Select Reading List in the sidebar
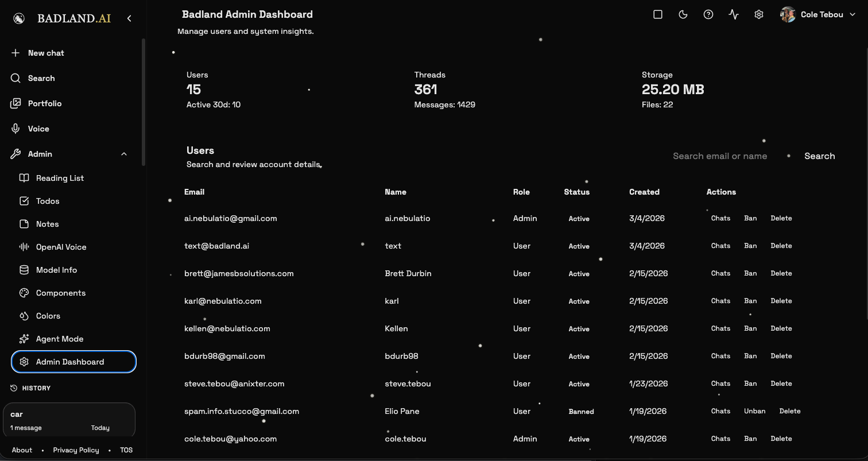 (x=60, y=178)
